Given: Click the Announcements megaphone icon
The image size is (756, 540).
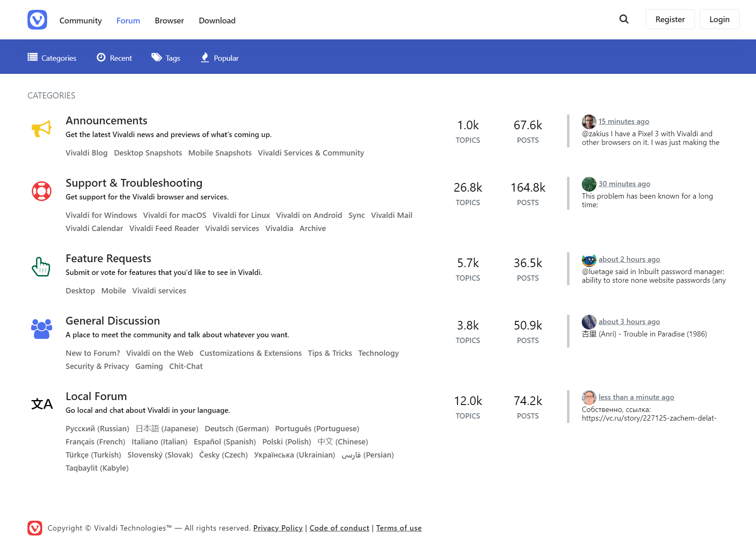Looking at the screenshot, I should (41, 128).
